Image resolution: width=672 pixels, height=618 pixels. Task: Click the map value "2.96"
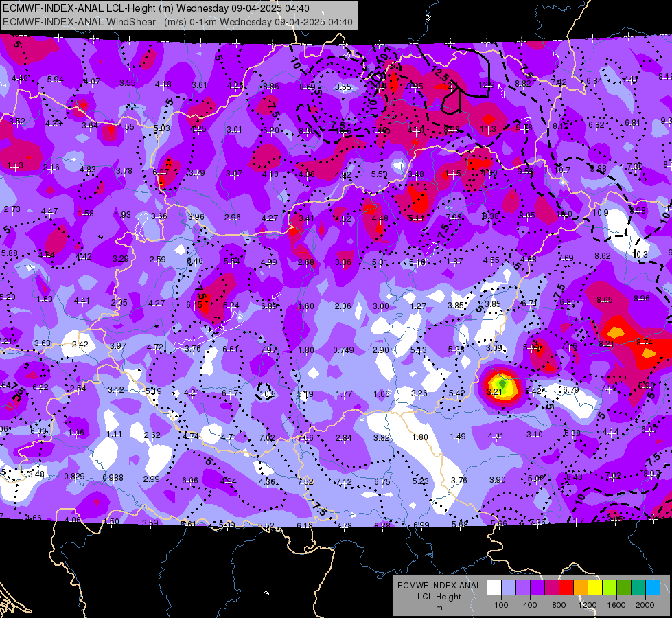pos(232,218)
